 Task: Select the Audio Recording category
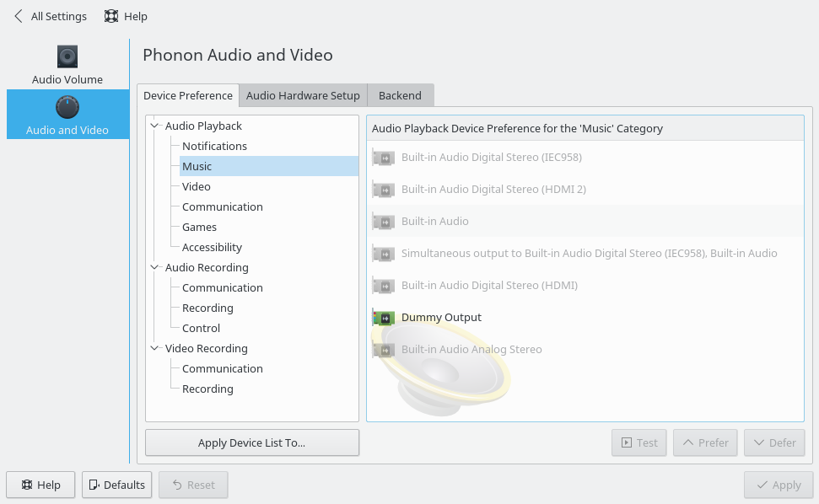[207, 267]
